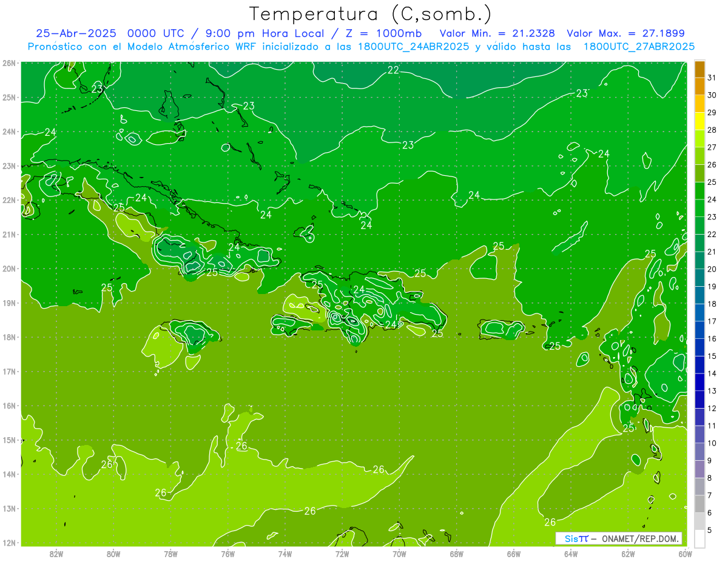Click the '74W' longitude axis label
728x562 pixels.
285,554
